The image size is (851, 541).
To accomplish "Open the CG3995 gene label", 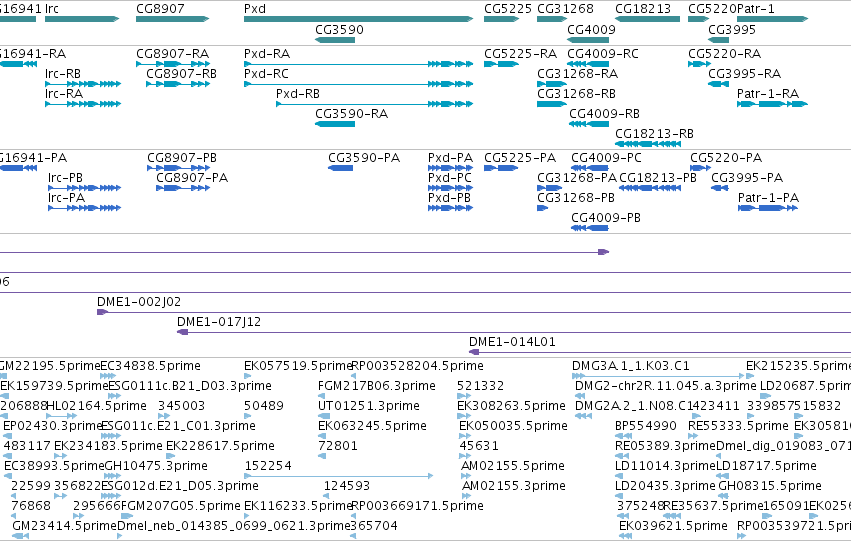I will pyautogui.click(x=732, y=29).
